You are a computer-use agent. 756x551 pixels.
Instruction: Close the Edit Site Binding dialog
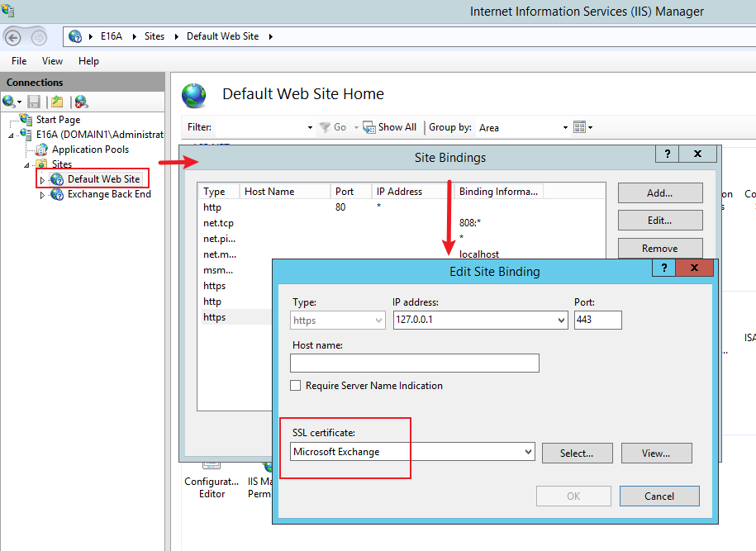(x=694, y=268)
